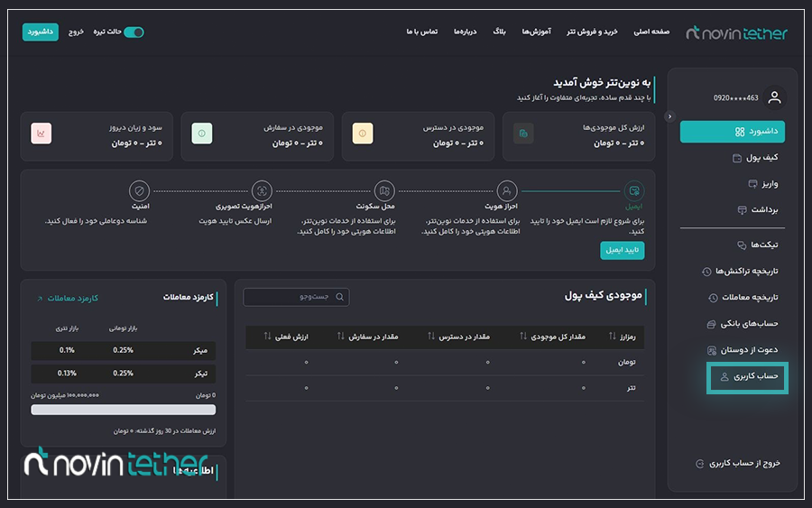Click the masked phone number 0920***463
This screenshot has width=812, height=508.
[736, 97]
